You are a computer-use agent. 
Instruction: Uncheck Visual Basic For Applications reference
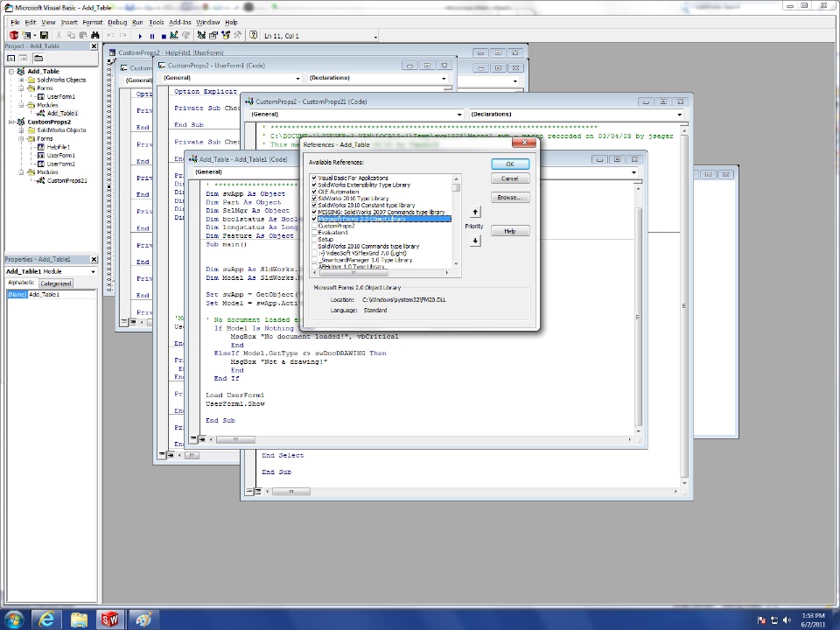(314, 178)
